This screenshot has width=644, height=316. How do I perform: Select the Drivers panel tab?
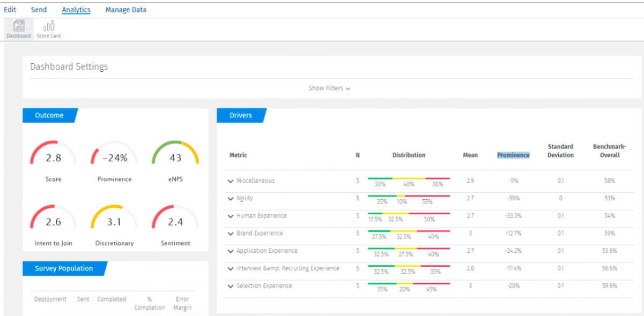tap(241, 115)
